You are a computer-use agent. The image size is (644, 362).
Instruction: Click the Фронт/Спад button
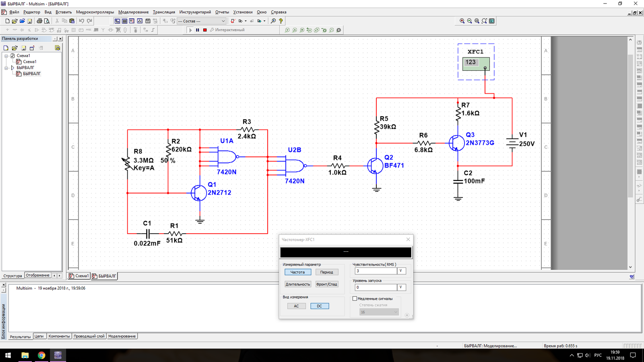[x=326, y=284]
